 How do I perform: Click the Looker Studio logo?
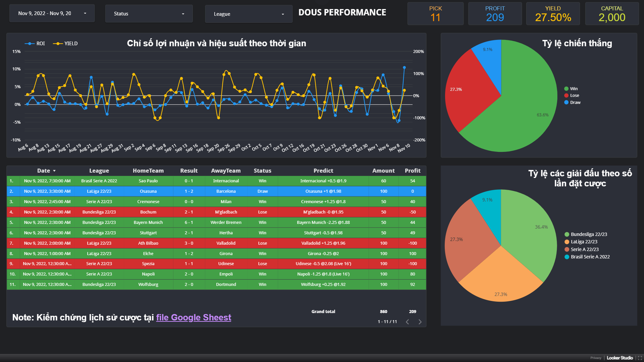click(620, 358)
